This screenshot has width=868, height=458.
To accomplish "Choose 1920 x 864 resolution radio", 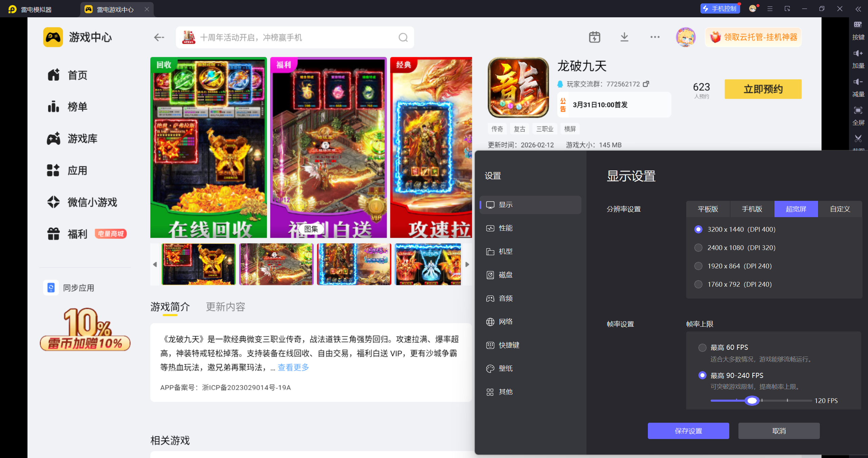I will [698, 266].
